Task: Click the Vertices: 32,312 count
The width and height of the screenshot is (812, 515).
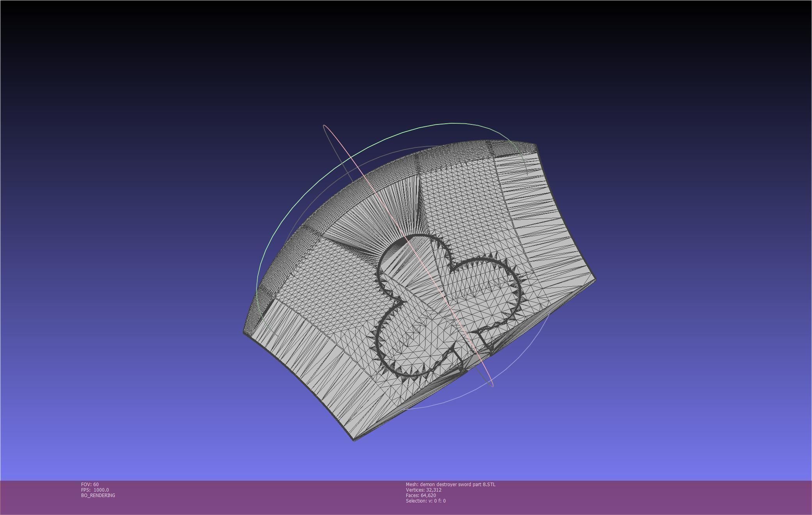Action: 424,490
